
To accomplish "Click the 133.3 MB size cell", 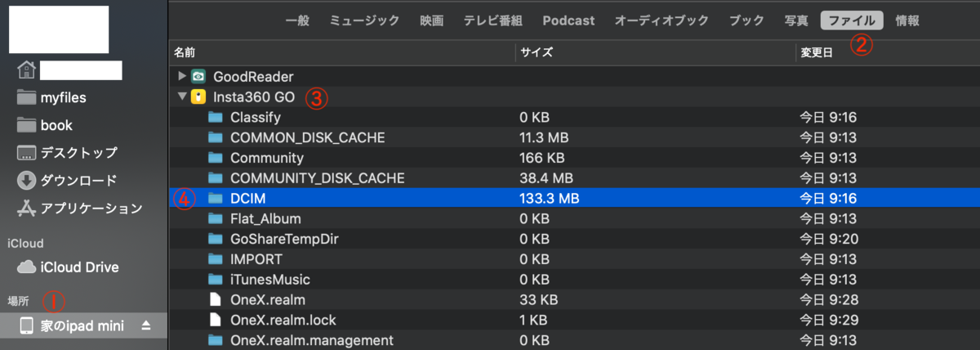I will pyautogui.click(x=550, y=198).
